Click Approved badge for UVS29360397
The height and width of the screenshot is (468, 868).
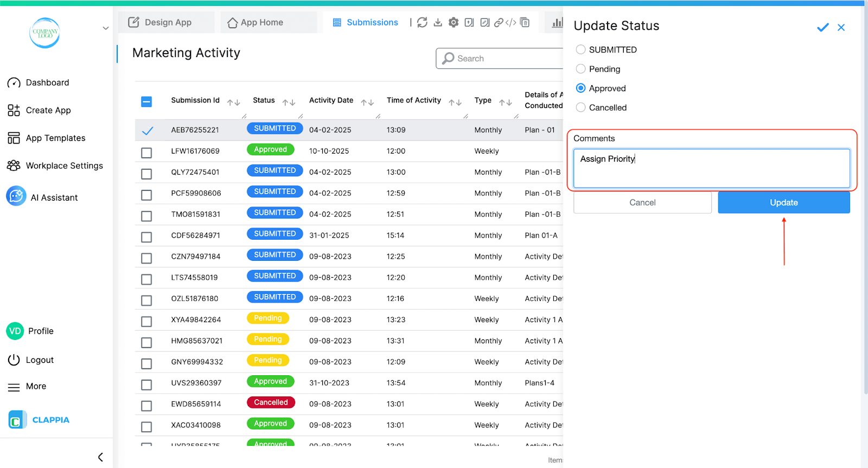(x=270, y=381)
